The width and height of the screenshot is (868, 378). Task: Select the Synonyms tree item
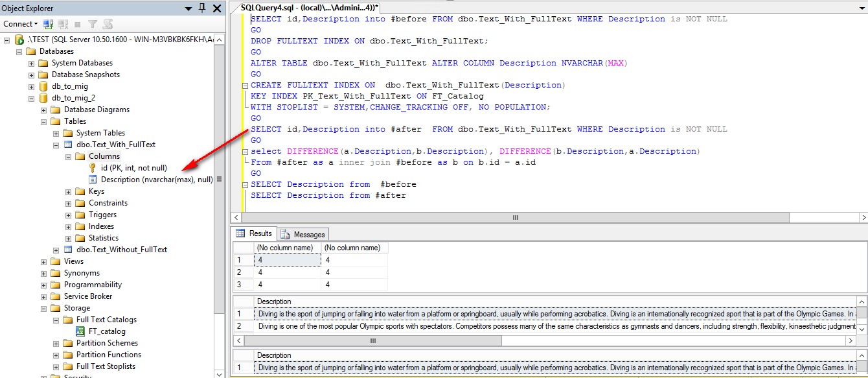click(82, 273)
